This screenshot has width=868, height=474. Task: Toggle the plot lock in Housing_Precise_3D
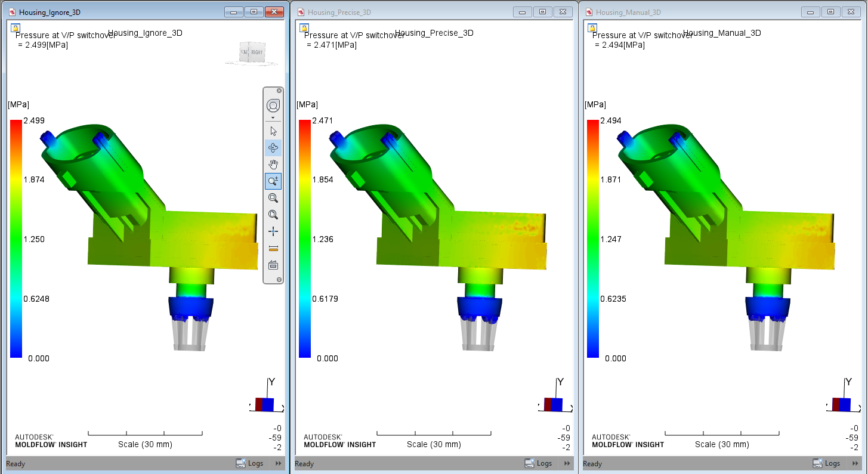click(x=304, y=27)
